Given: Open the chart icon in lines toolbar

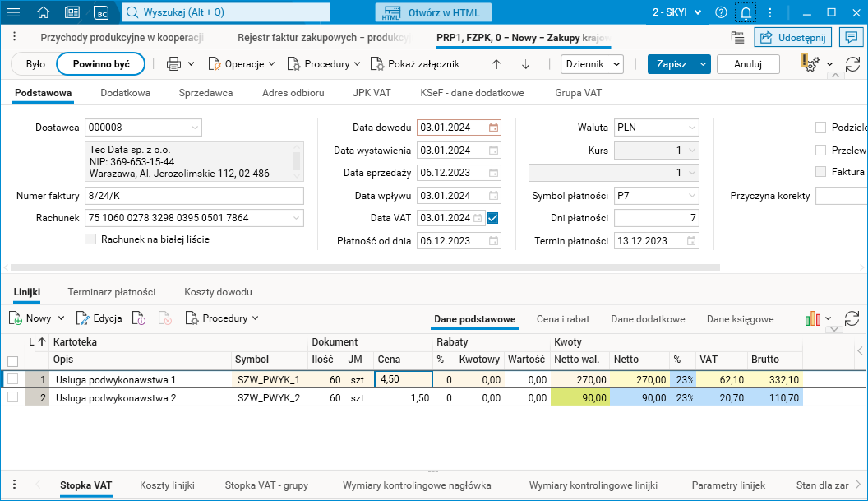Looking at the screenshot, I should coord(813,318).
